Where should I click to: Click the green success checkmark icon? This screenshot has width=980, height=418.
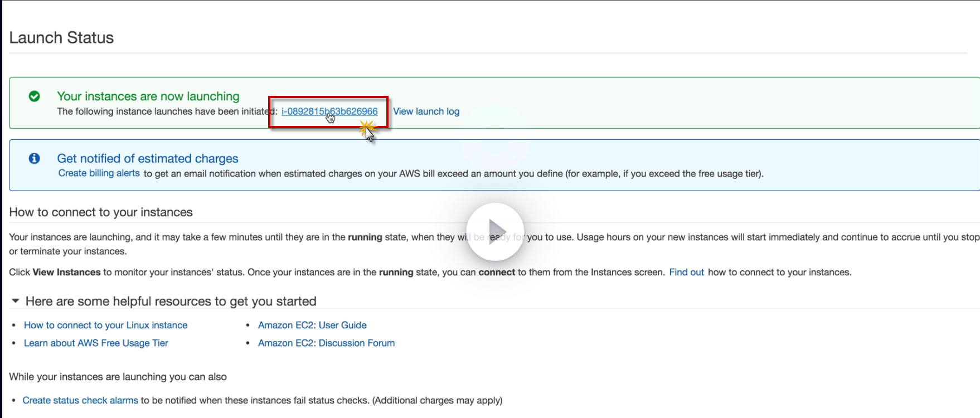(34, 96)
